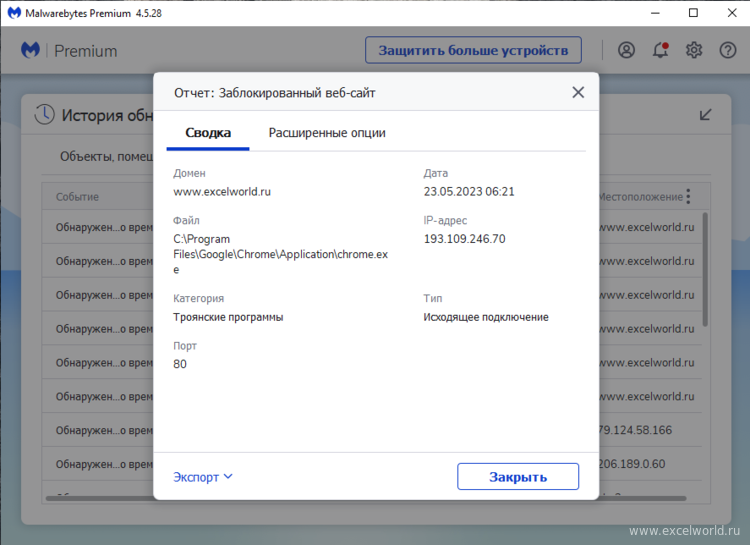750x545 pixels.
Task: Open Malwarebytes settings gear
Action: point(694,50)
